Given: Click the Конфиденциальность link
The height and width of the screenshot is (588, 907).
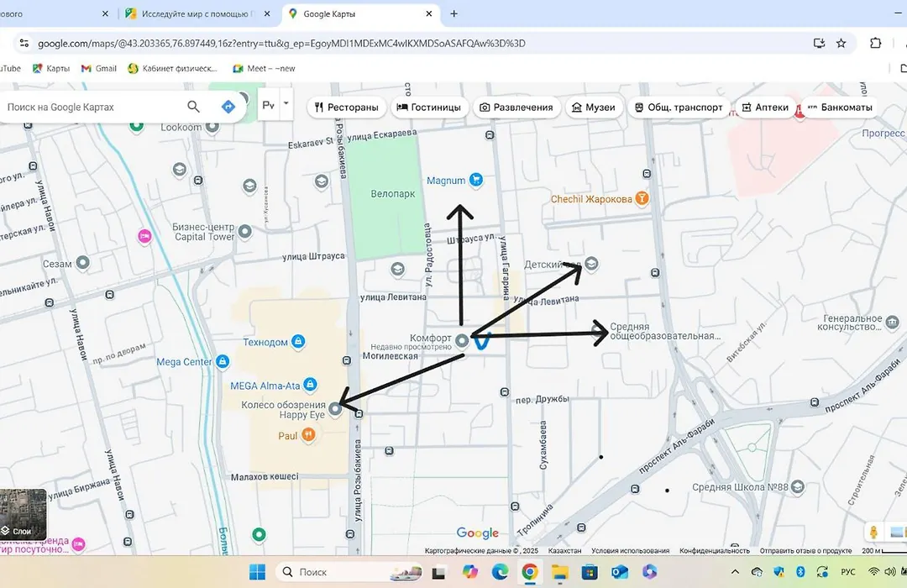Looking at the screenshot, I should click(x=715, y=550).
